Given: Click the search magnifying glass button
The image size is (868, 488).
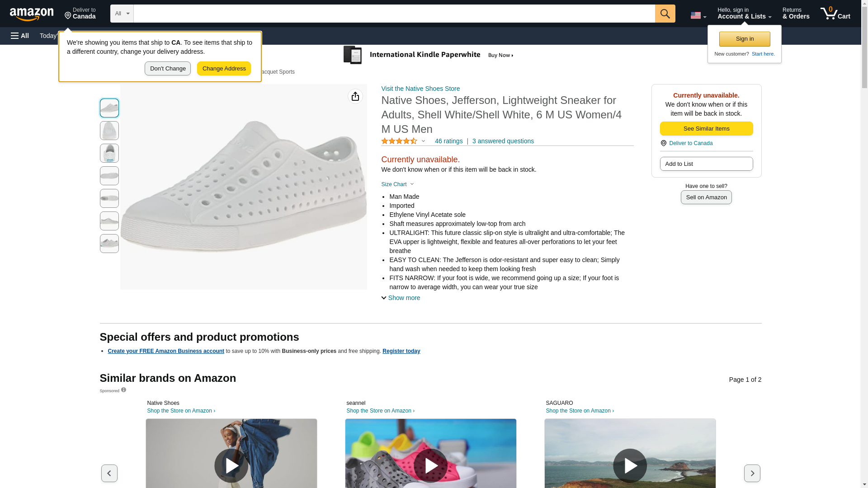Looking at the screenshot, I should pos(665,14).
